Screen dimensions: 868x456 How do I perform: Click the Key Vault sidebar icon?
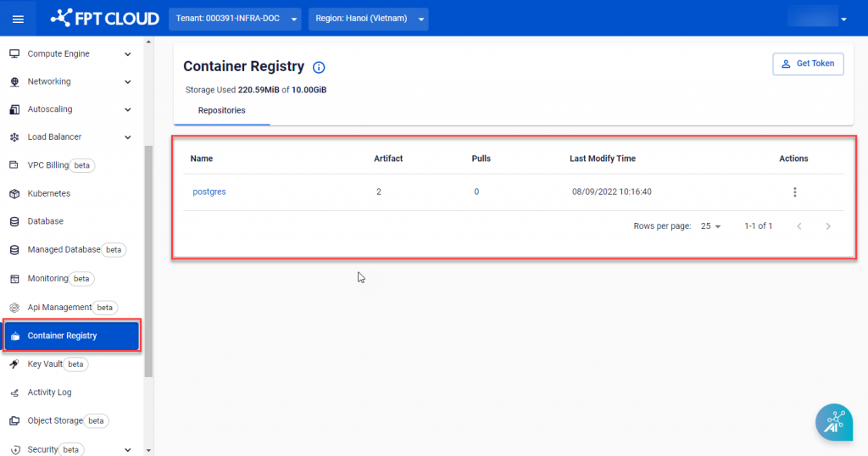tap(14, 364)
